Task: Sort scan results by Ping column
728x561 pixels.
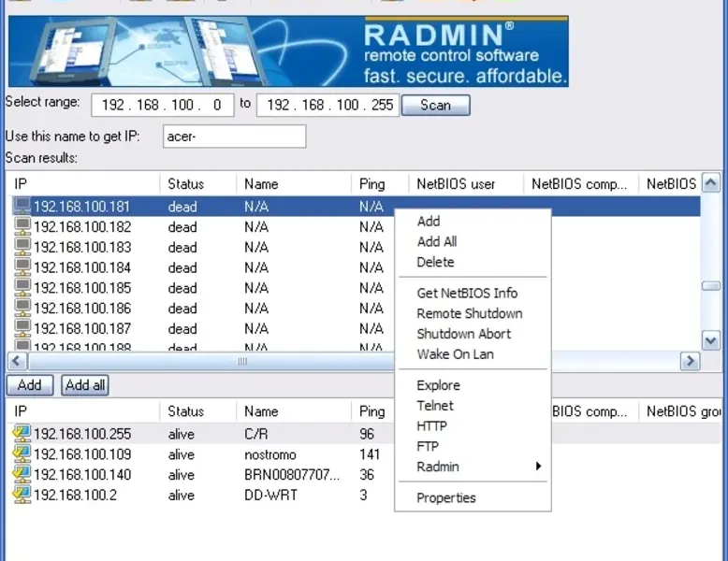Action: click(x=380, y=184)
